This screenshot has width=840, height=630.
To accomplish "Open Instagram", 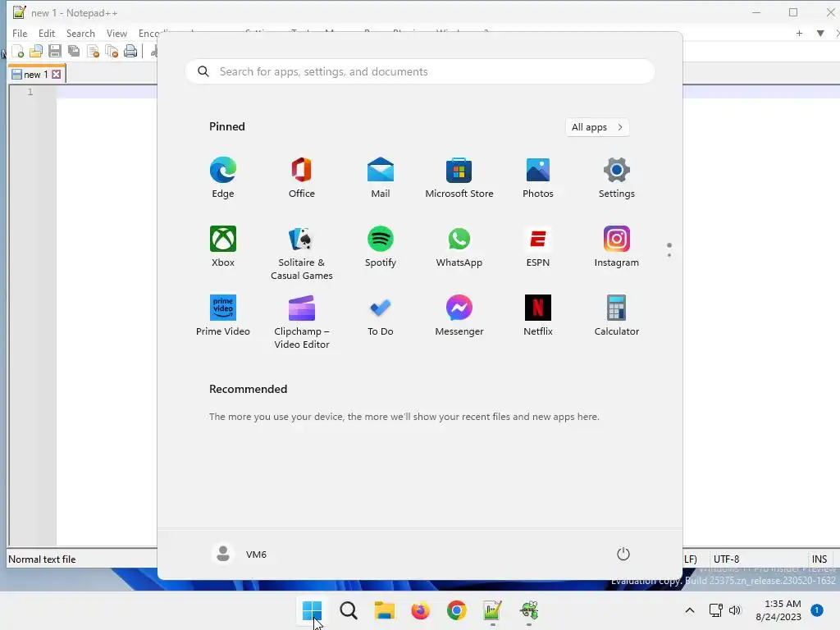I will point(617,246).
